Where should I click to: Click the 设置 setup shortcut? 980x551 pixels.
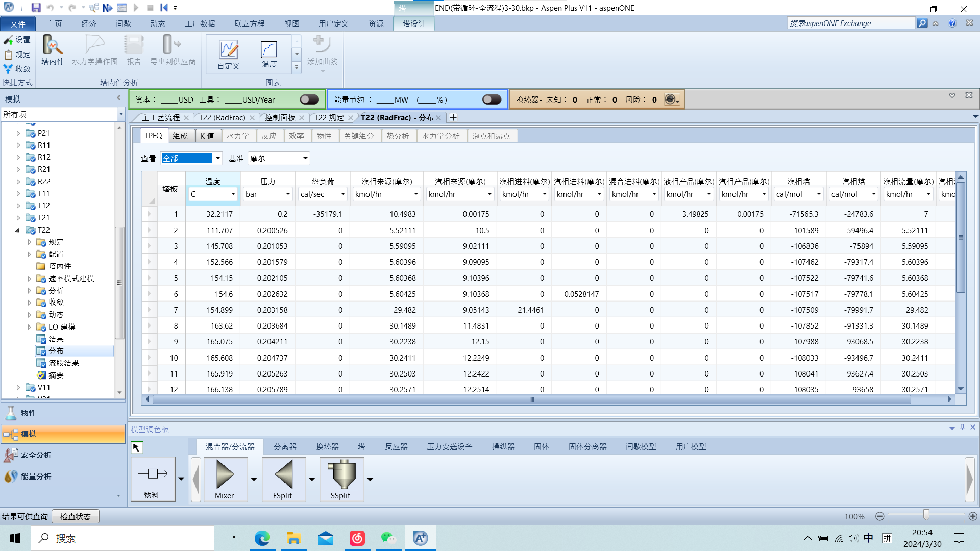coord(17,40)
